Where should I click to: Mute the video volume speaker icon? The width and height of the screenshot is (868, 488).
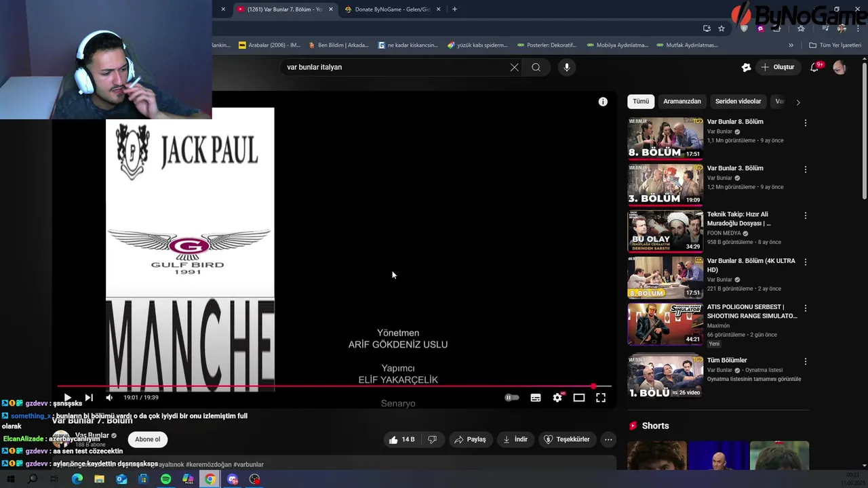(109, 398)
